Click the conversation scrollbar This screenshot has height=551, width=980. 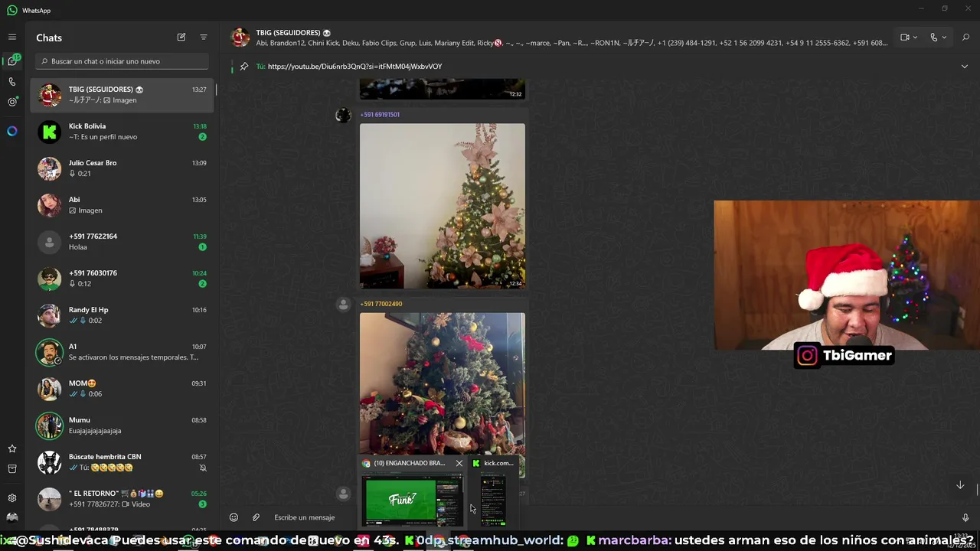click(977, 489)
